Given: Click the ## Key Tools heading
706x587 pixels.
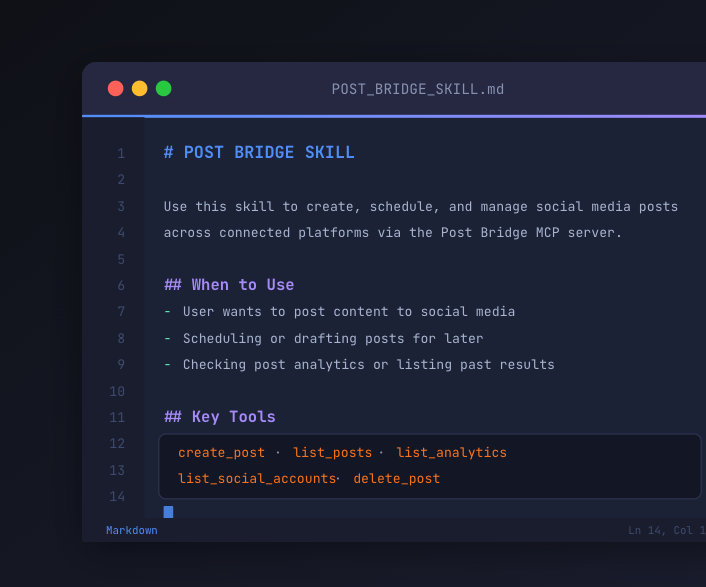Looking at the screenshot, I should point(220,417).
